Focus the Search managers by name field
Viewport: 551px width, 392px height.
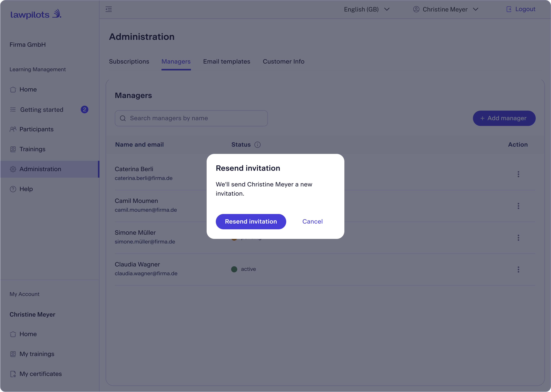[191, 118]
